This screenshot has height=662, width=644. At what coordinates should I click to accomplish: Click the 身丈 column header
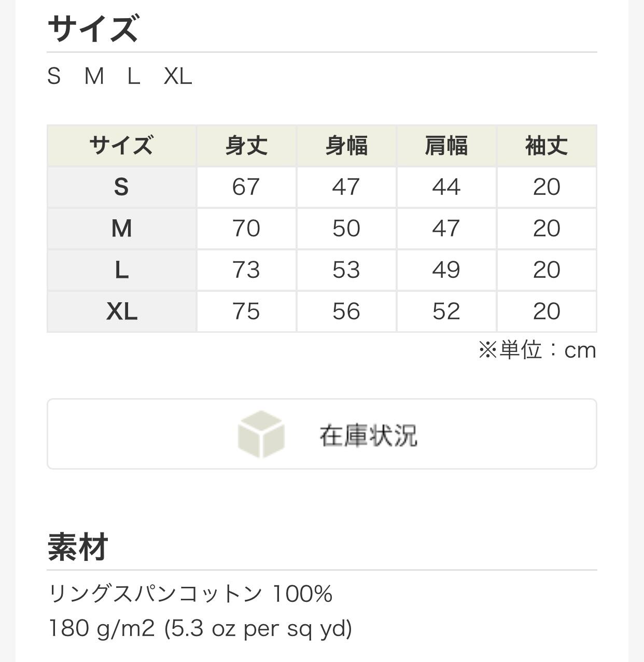coord(246,146)
